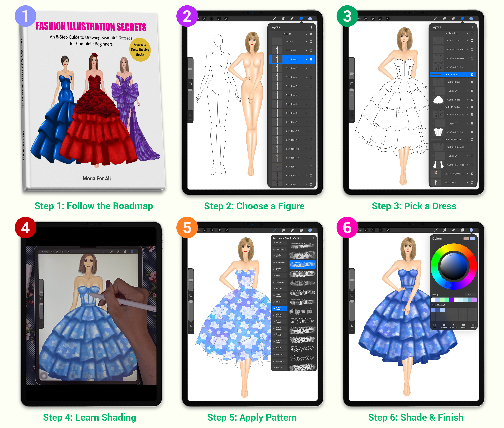This screenshot has width=504, height=428.
Task: Enable visibility of Skin Tone 7 layer
Action: point(311,104)
